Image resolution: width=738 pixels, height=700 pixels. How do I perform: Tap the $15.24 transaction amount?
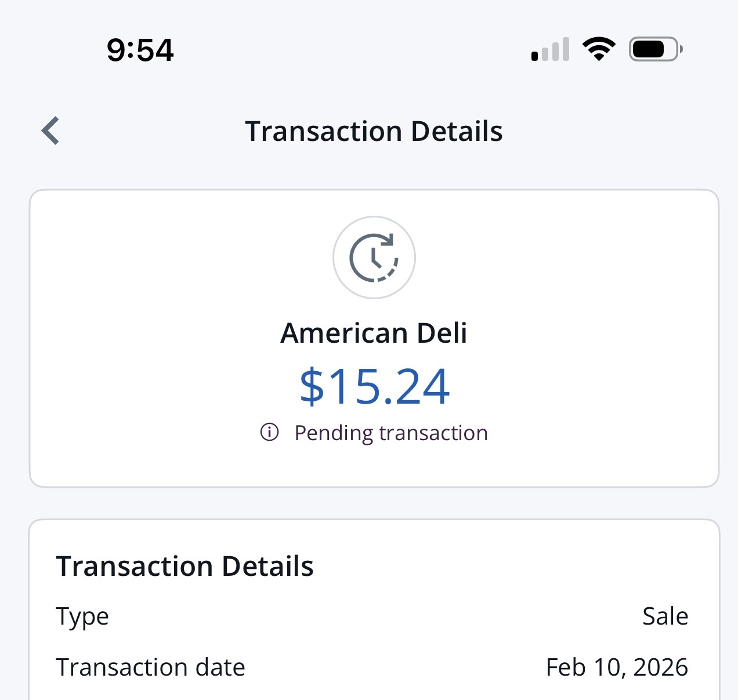(x=374, y=386)
